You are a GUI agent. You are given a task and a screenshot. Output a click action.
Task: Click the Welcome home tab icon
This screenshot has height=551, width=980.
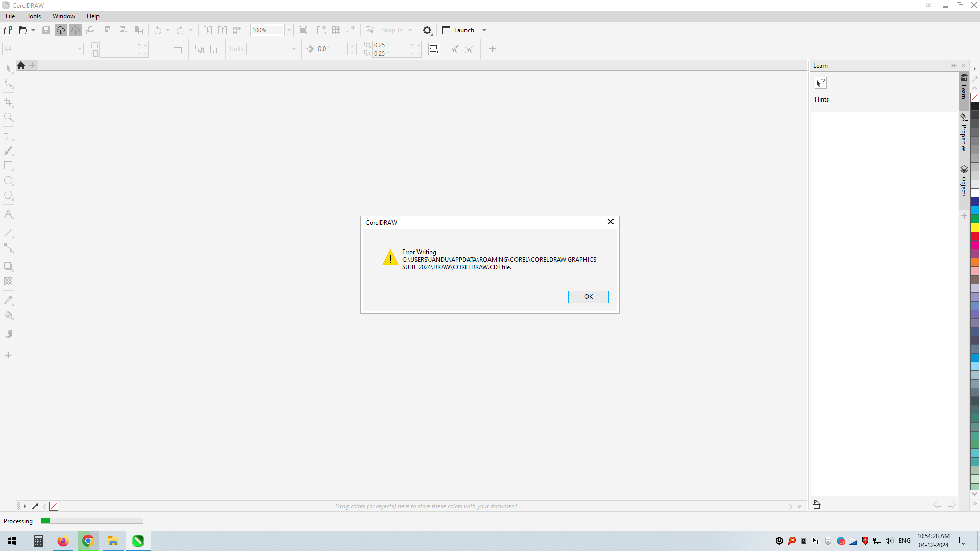(21, 65)
